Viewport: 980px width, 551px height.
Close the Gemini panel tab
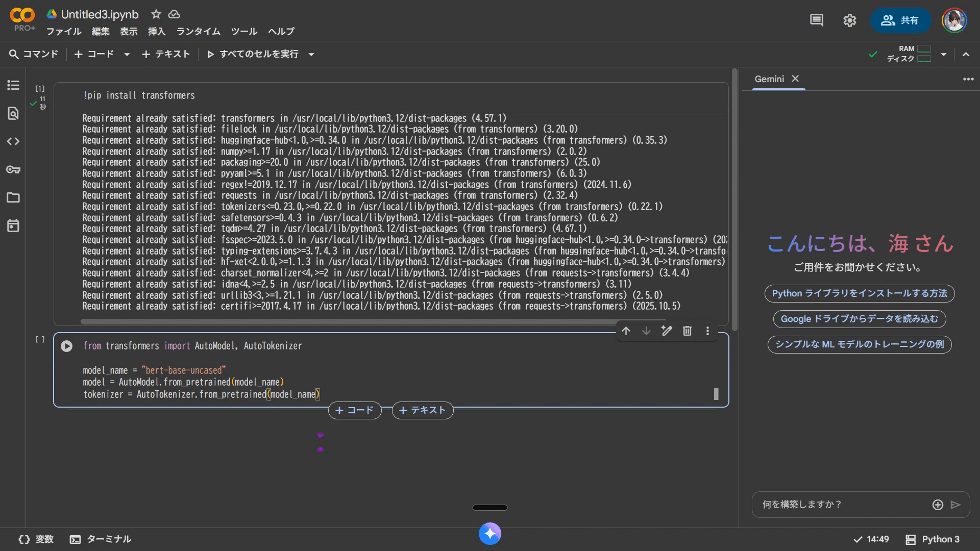click(x=795, y=79)
